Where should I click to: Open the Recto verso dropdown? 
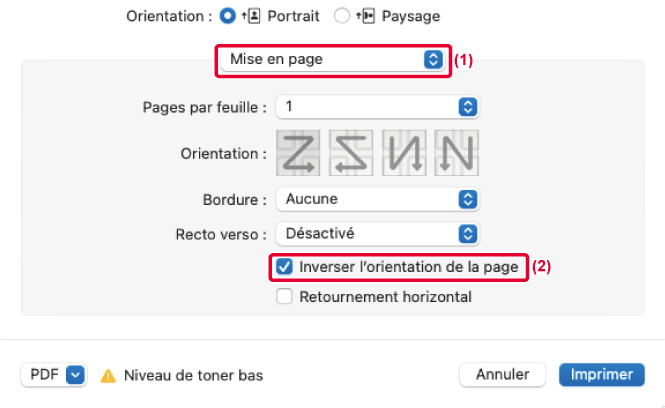(x=378, y=234)
